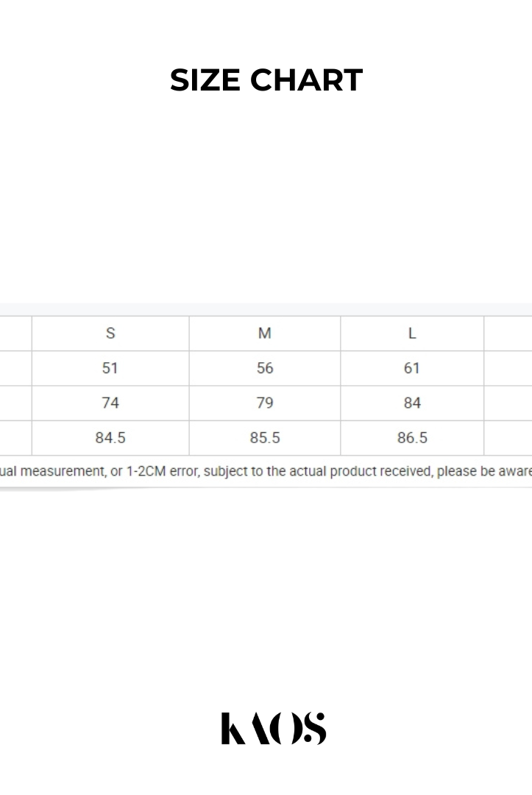Click the SIZE CHART heading
This screenshot has height=795, width=532.
coord(266,79)
